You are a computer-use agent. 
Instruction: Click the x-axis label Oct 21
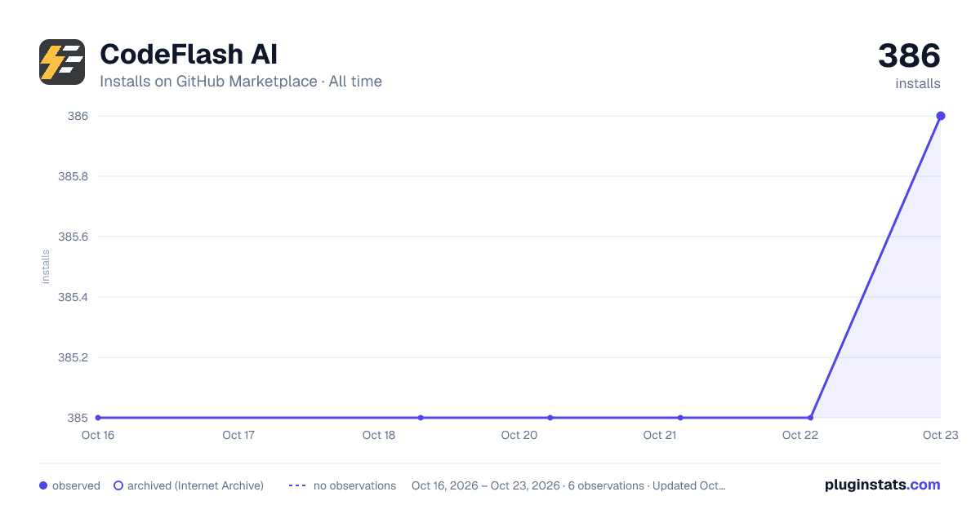coord(660,435)
